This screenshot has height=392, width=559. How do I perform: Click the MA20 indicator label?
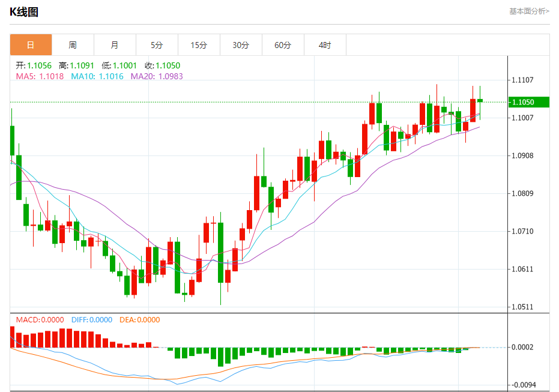(x=157, y=76)
